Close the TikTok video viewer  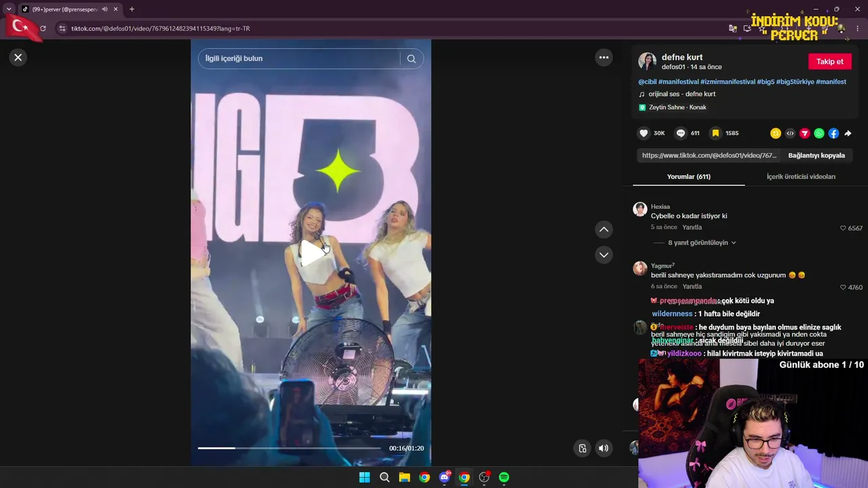coord(18,58)
